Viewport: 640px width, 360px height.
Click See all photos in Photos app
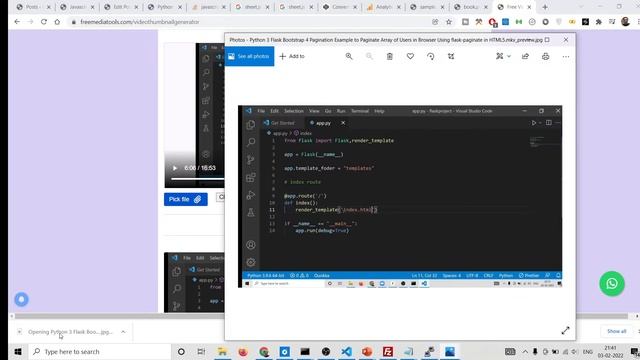pyautogui.click(x=249, y=56)
